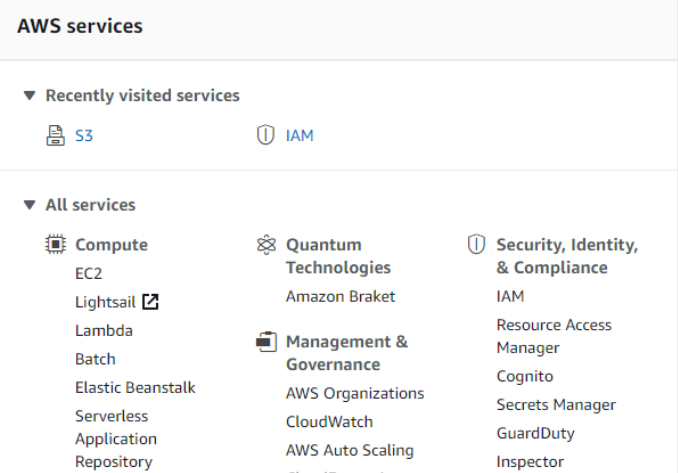
Task: Click the IAM shield icon in recents
Action: (265, 135)
